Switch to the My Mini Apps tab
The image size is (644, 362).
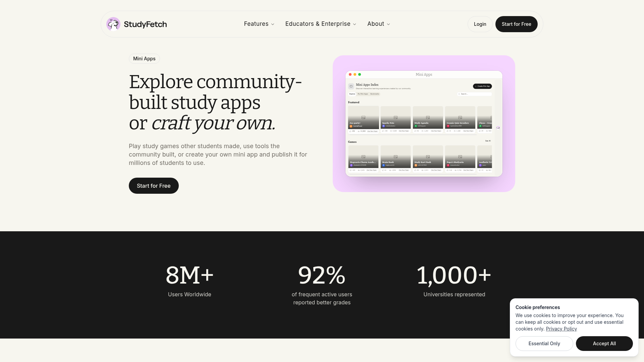[x=363, y=94]
